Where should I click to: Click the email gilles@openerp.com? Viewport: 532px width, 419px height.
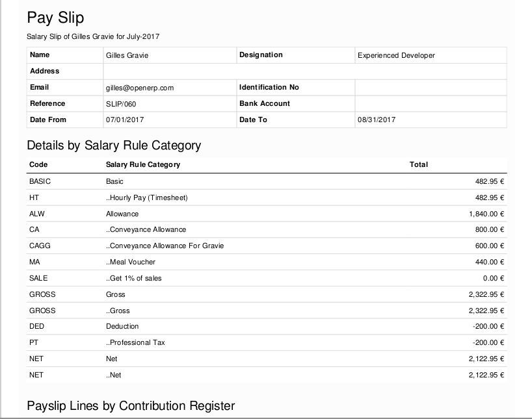point(139,88)
